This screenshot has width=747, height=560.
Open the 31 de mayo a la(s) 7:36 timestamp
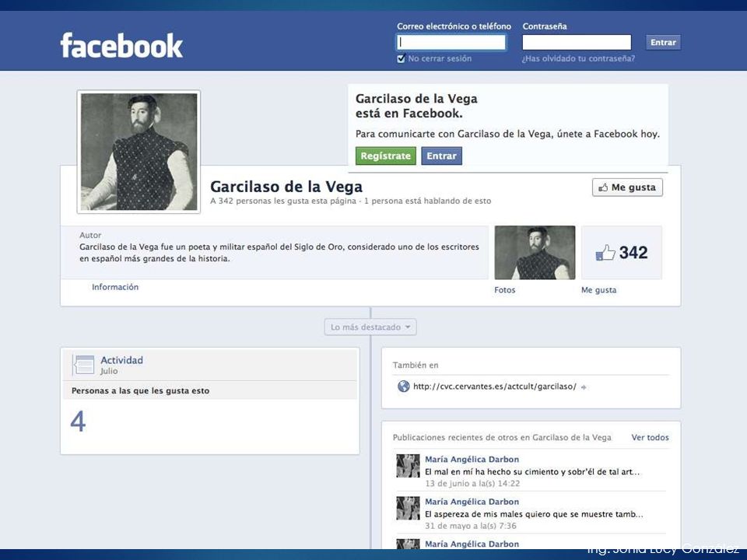[x=470, y=527]
